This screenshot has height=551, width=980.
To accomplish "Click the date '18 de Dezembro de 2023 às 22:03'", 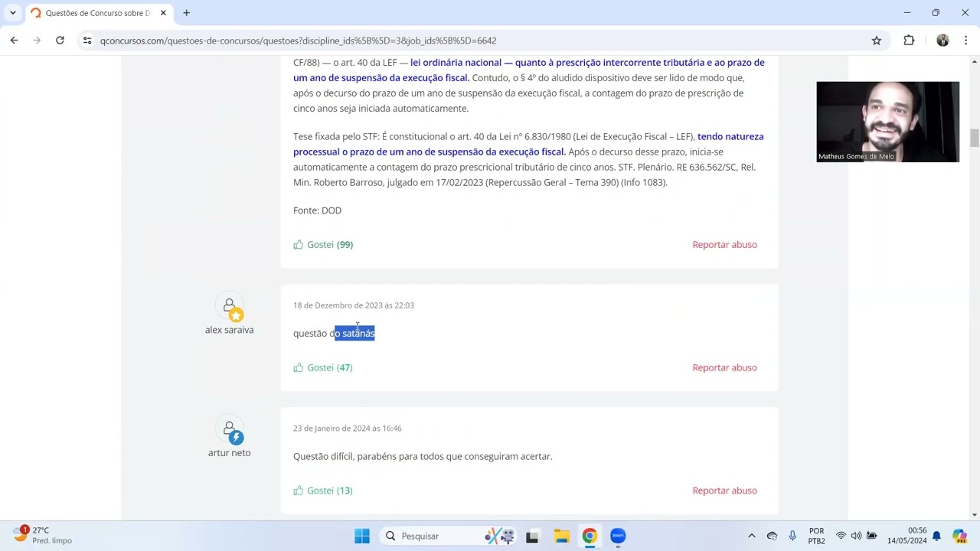I will point(354,305).
